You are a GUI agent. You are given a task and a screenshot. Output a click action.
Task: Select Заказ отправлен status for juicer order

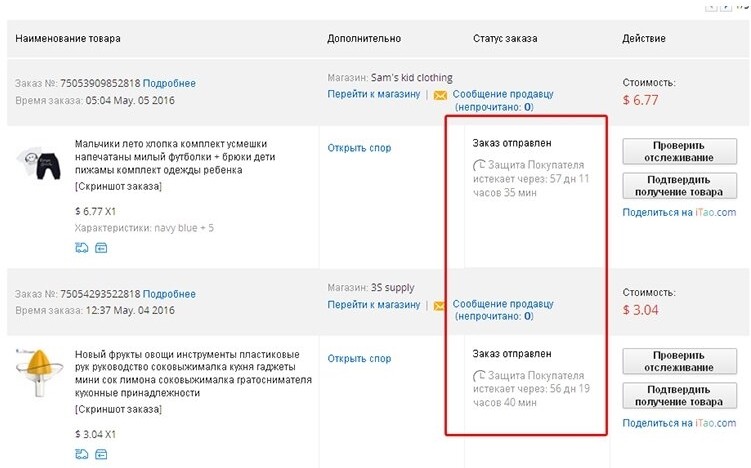(512, 354)
